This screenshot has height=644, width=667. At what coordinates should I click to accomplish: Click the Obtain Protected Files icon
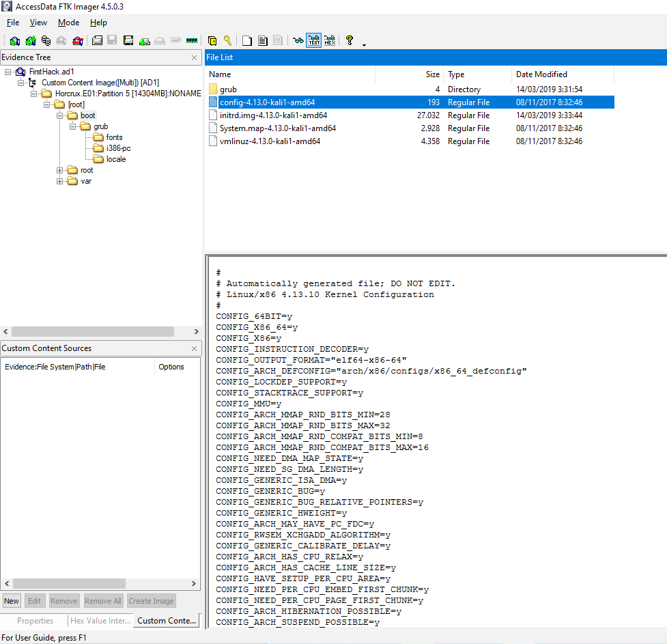point(212,41)
